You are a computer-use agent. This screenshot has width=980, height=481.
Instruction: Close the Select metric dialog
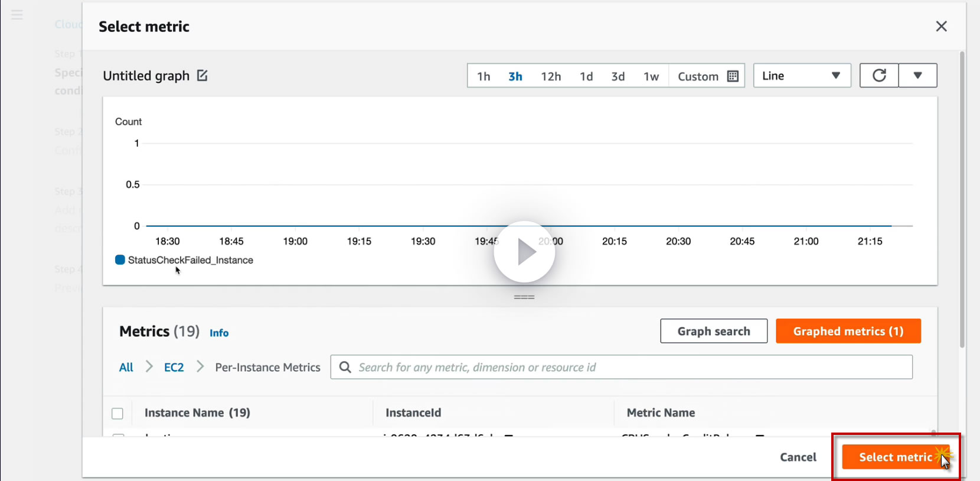pyautogui.click(x=941, y=27)
